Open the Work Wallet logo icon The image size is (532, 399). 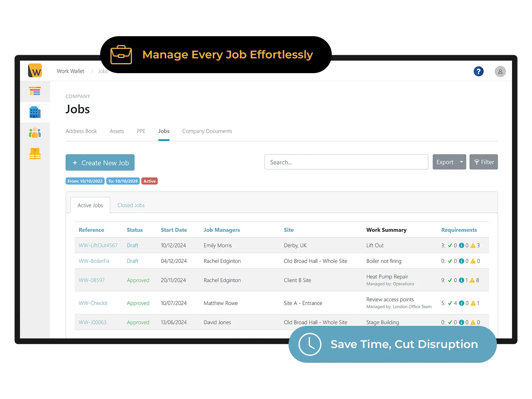(35, 70)
